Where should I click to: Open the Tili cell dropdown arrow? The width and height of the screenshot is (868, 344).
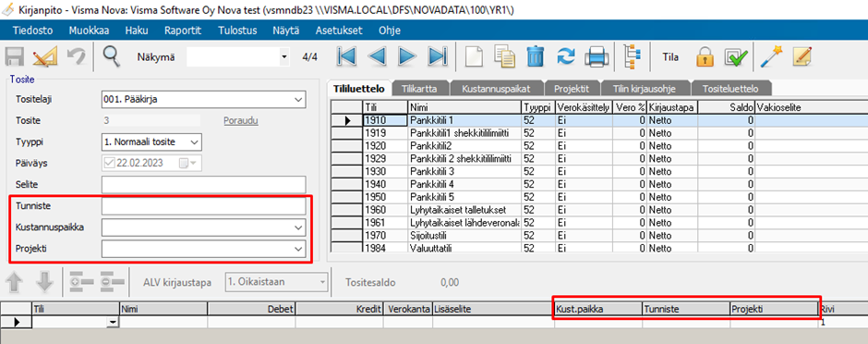point(114,322)
